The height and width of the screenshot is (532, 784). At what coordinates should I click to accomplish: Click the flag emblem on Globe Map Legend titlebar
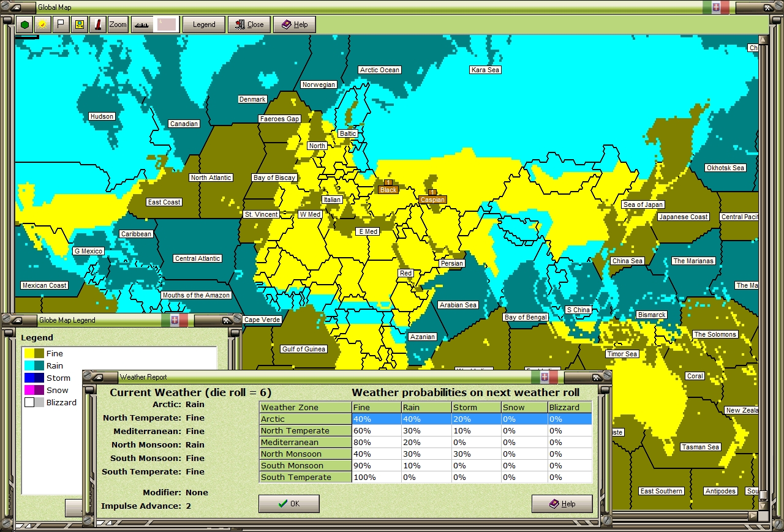175,320
